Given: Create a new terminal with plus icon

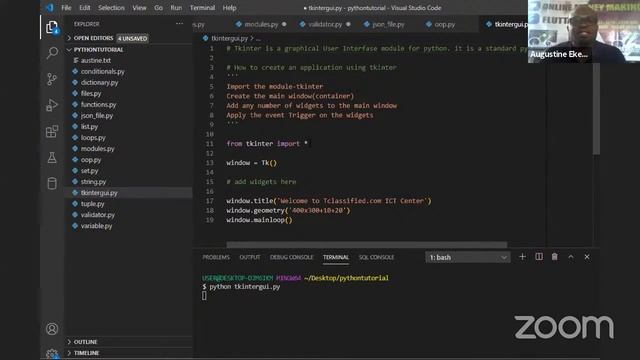Looking at the screenshot, I should click(522, 257).
